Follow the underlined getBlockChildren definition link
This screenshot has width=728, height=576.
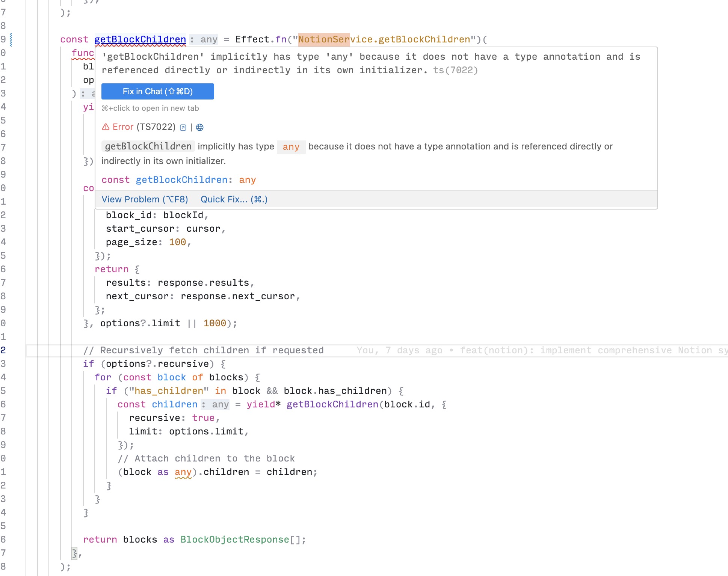coord(139,39)
